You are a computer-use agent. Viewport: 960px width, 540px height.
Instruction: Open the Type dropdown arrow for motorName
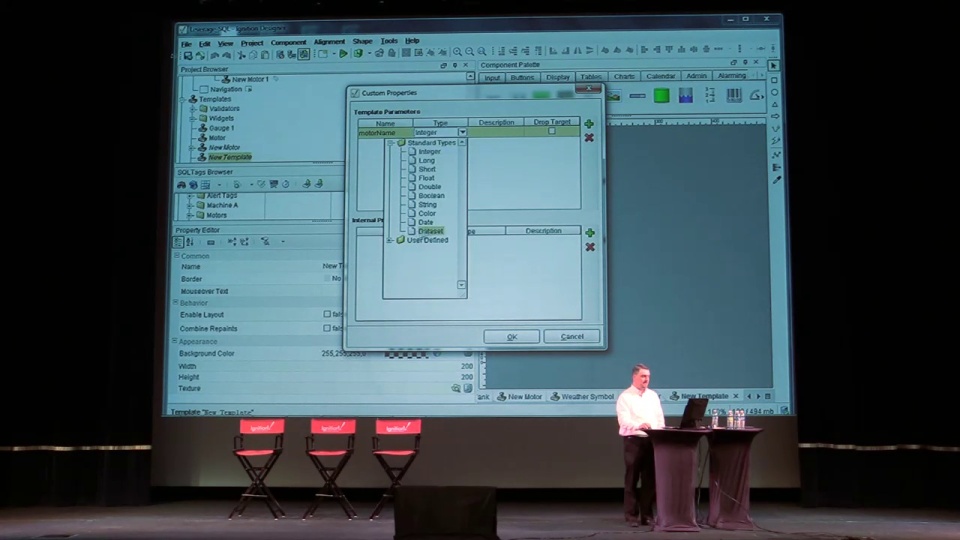point(462,132)
